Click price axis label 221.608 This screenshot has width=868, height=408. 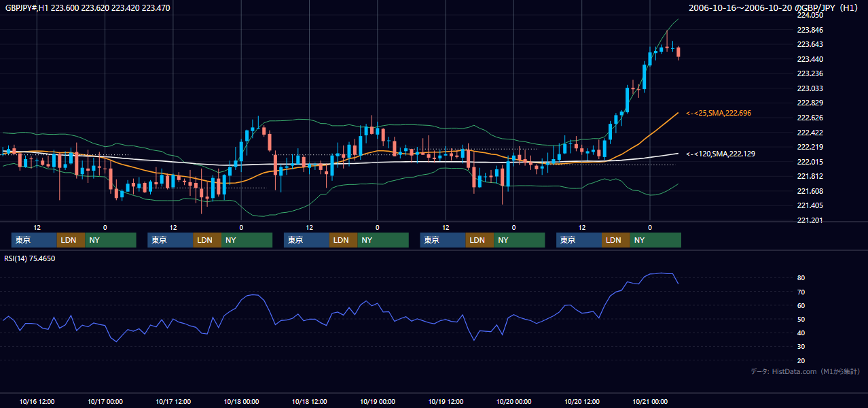point(810,191)
